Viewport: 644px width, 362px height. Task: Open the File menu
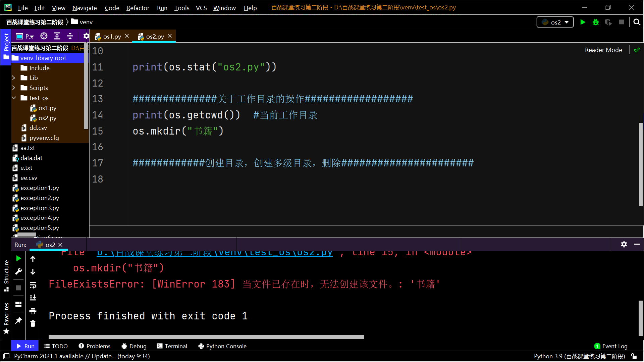pyautogui.click(x=22, y=8)
